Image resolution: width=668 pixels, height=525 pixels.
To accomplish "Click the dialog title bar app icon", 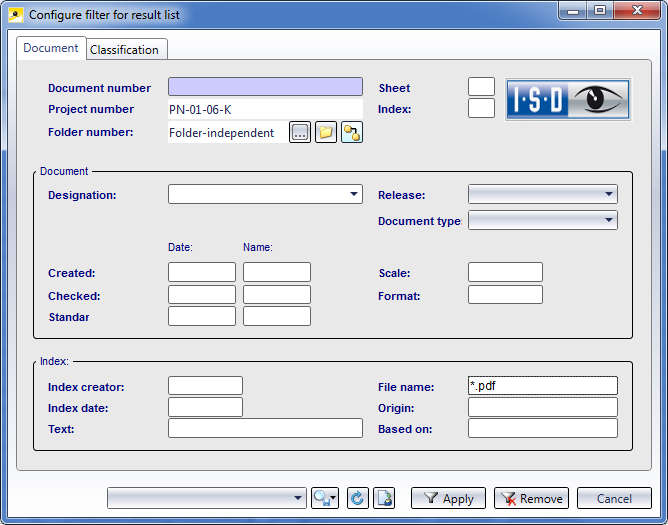I will pos(16,15).
